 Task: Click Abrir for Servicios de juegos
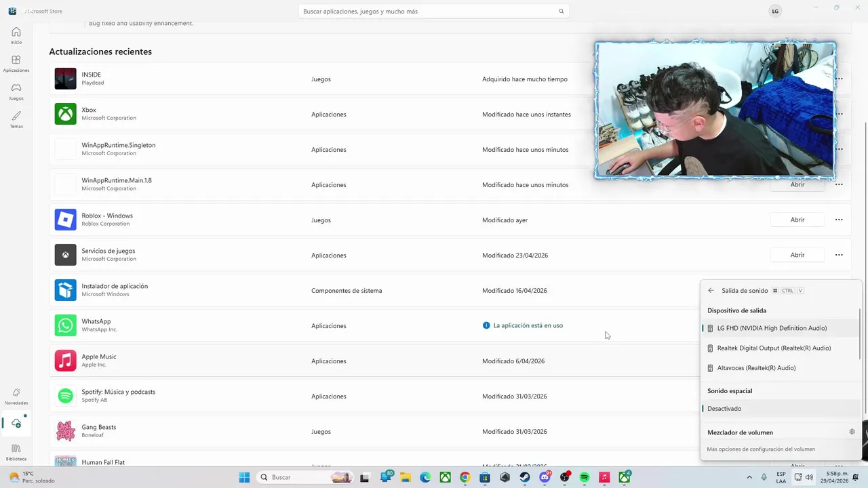(x=797, y=255)
